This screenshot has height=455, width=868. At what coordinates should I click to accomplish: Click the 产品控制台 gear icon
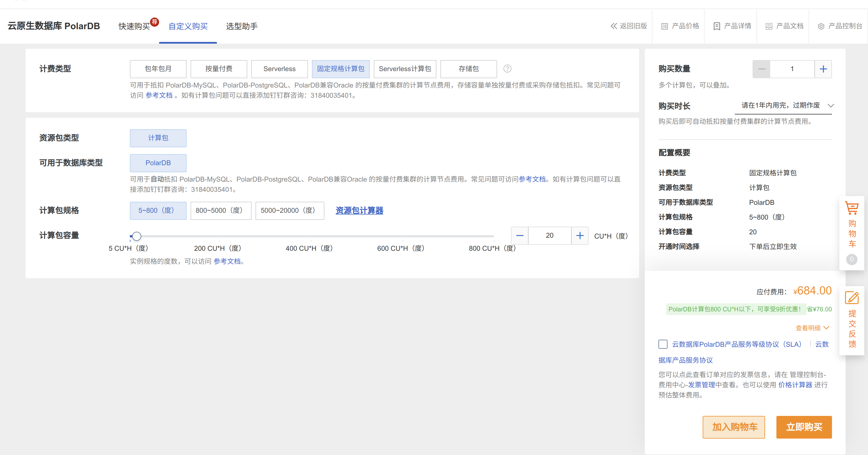point(821,26)
